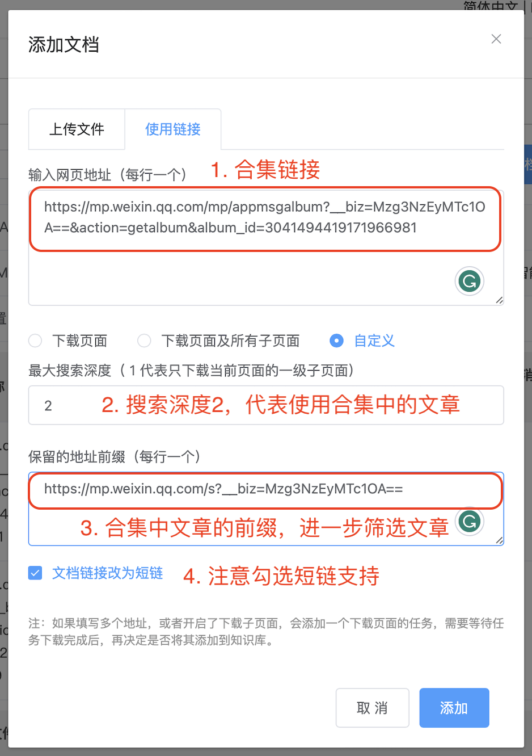Select the 自定义 radio button
This screenshot has height=756, width=532.
click(336, 341)
